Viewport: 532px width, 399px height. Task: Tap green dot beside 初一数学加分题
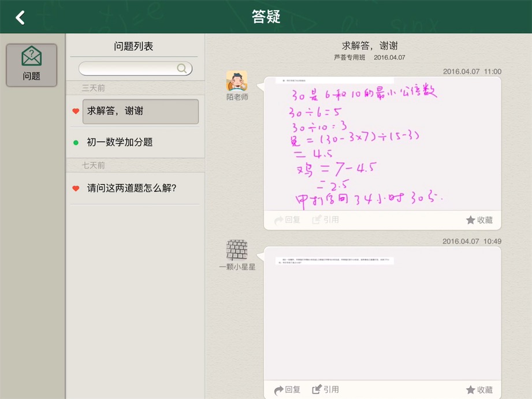point(76,143)
